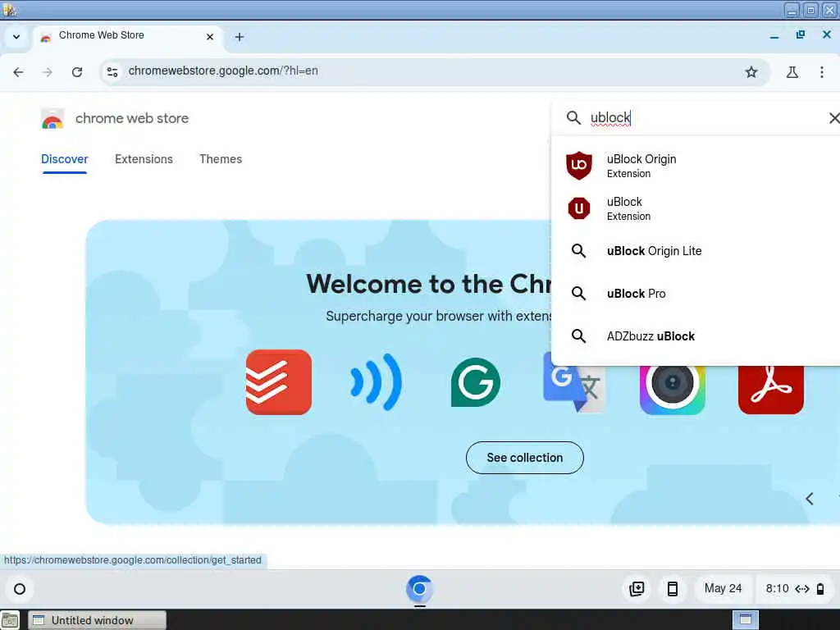Expand the tab search dropdown arrow
This screenshot has height=630, width=840.
[16, 37]
